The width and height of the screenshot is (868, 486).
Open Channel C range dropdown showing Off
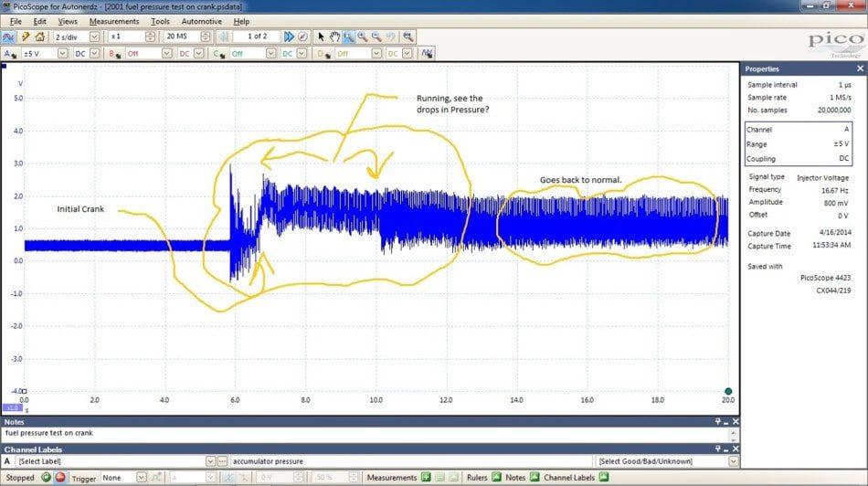coord(270,54)
